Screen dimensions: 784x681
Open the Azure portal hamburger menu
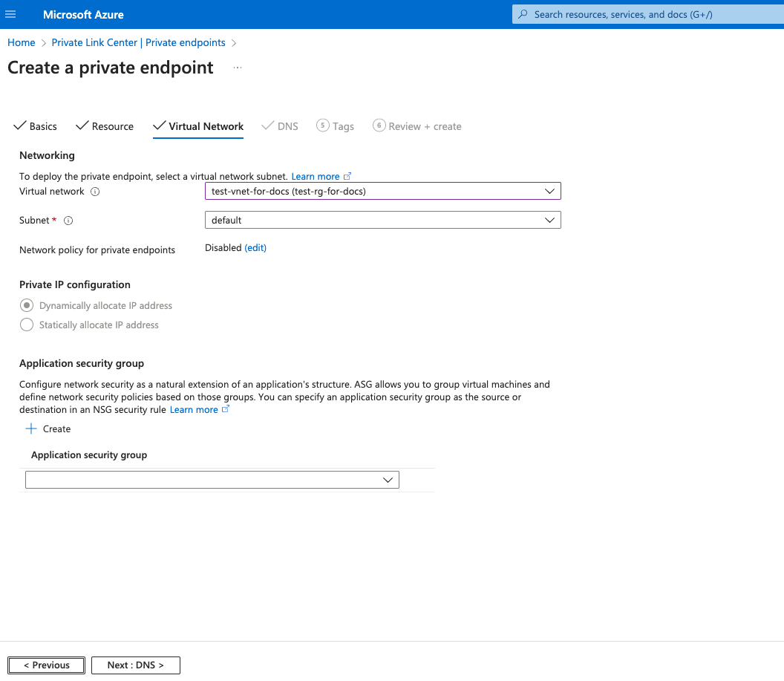[x=10, y=14]
